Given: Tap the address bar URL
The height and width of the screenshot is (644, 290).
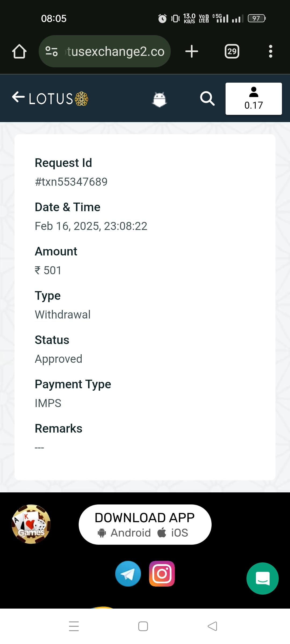Looking at the screenshot, I should click(x=115, y=51).
